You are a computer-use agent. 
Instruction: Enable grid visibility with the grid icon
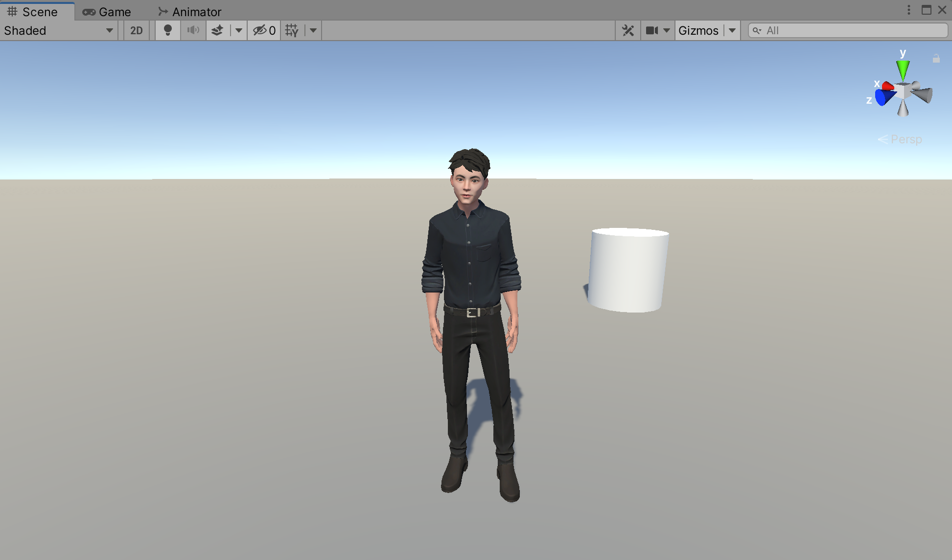(292, 30)
